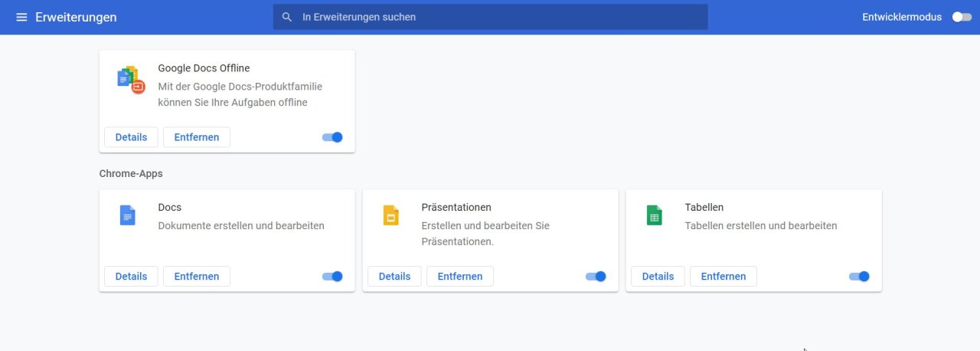980x351 pixels.
Task: Switch off the Tabellen app toggle
Action: pos(859,277)
